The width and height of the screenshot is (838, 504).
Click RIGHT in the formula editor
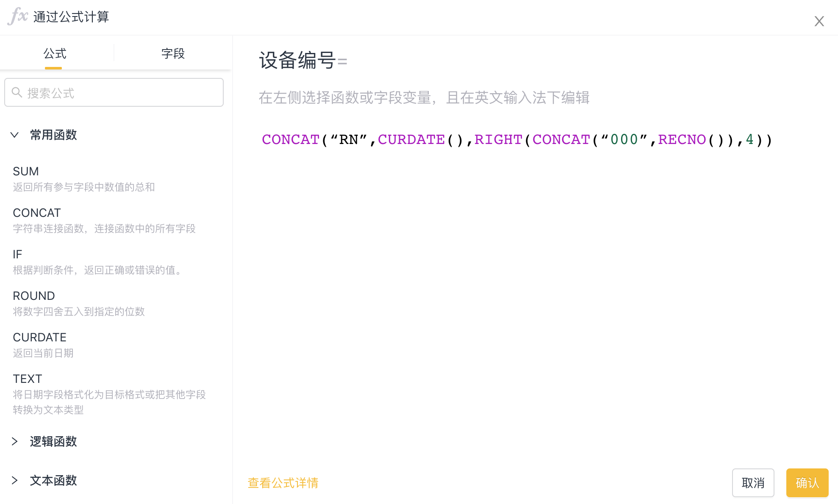pyautogui.click(x=499, y=139)
